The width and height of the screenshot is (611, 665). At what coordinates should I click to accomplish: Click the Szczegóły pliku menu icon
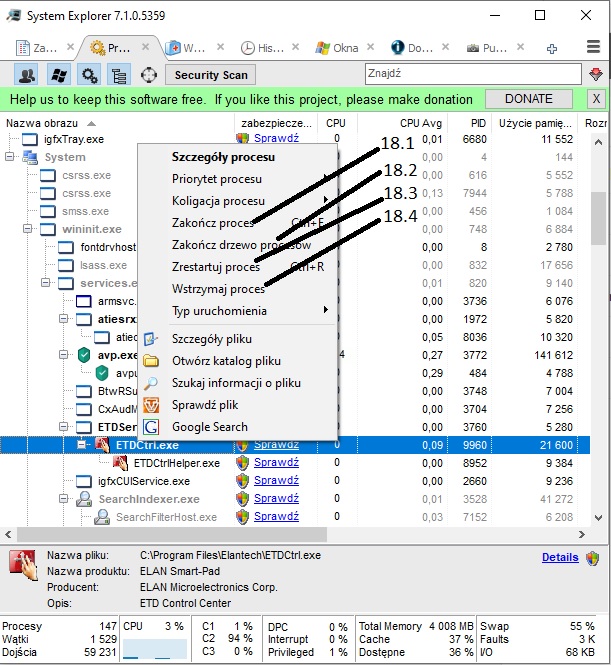click(x=151, y=339)
